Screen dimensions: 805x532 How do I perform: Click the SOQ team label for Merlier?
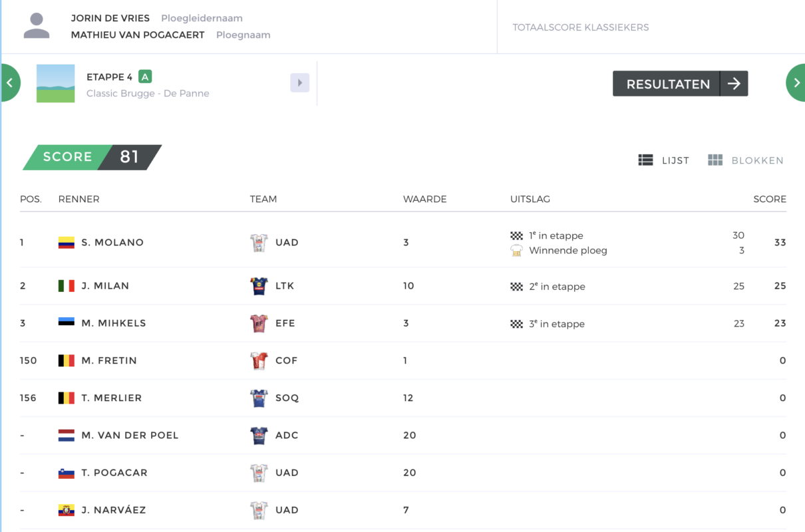[287, 398]
